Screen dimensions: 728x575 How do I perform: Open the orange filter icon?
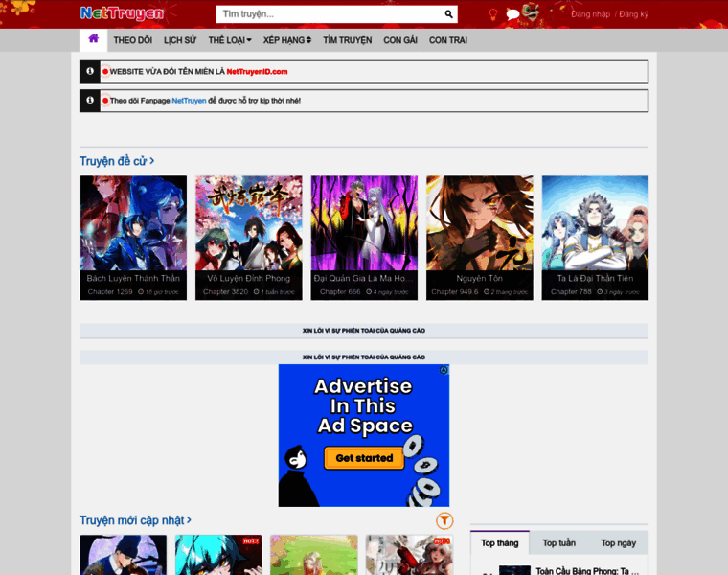coord(444,520)
